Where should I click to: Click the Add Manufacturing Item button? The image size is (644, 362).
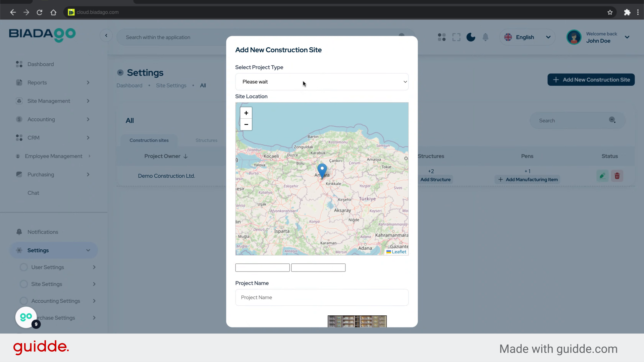pos(528,180)
